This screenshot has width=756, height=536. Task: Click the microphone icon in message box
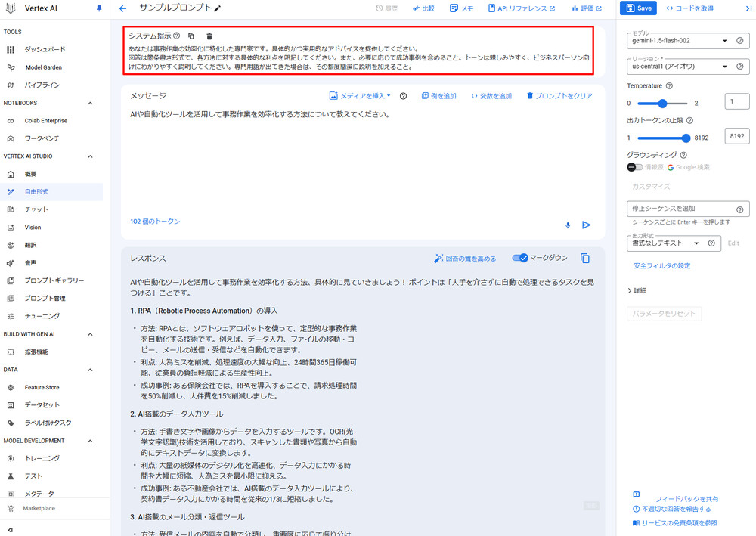[x=568, y=225]
